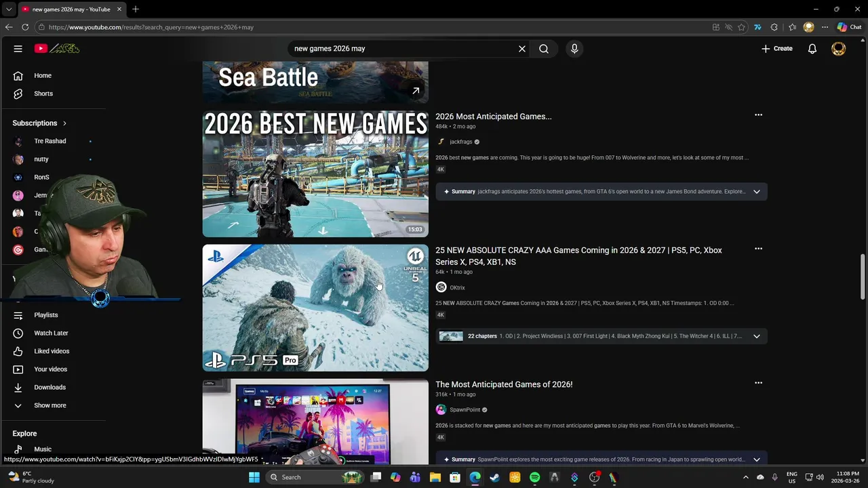
Task: Open Spotify from the taskbar
Action: click(534, 477)
